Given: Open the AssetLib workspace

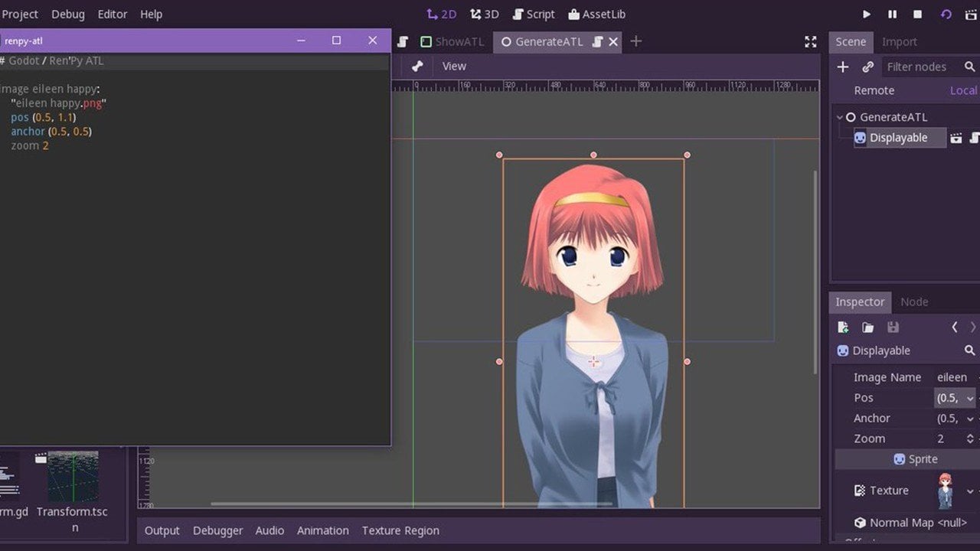Looking at the screenshot, I should click(x=597, y=14).
